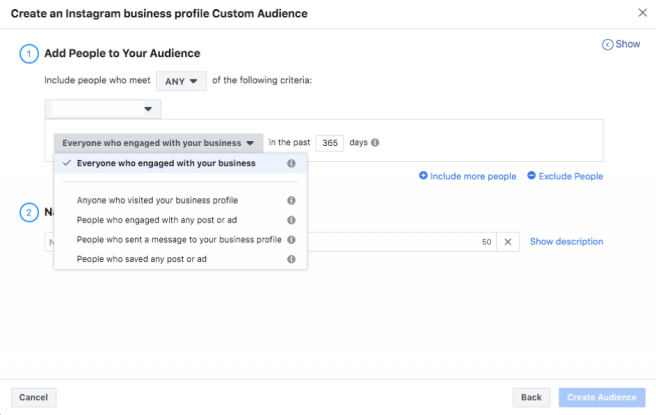Click info icon next to days
Screen dimensions: 656x415
tap(375, 143)
